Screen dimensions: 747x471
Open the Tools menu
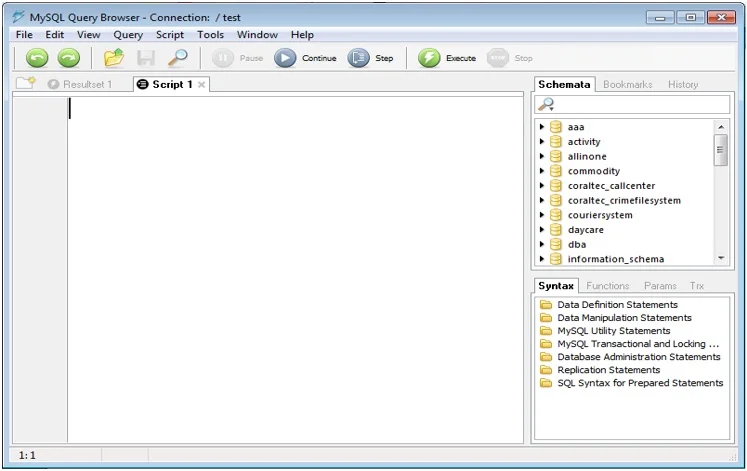211,35
